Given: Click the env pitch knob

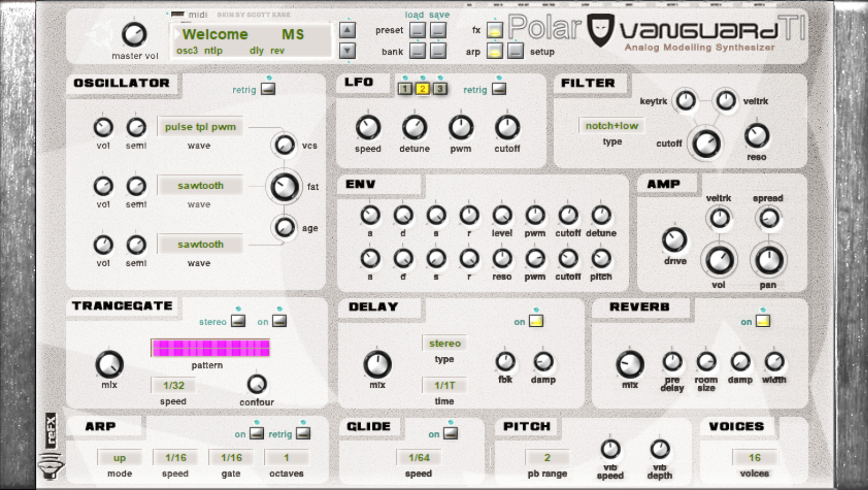Looking at the screenshot, I should 601,259.
